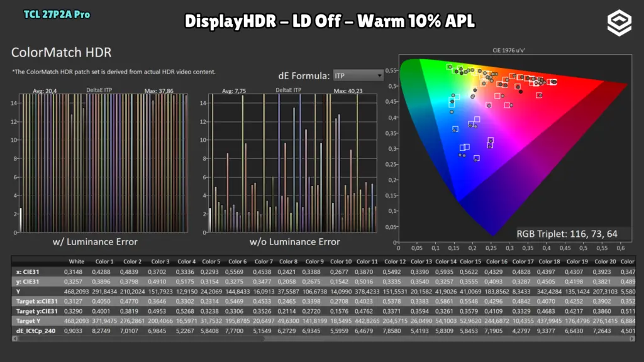
Task: Click the cell value '207,3103'
Action: click(605, 292)
